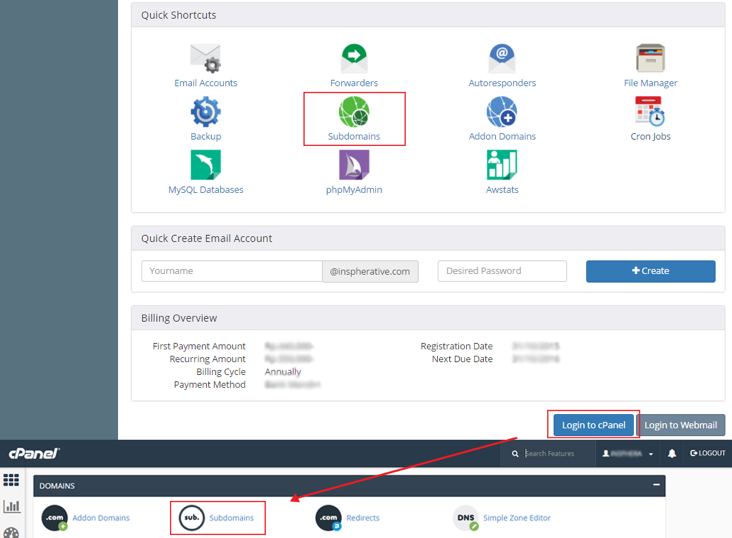The height and width of the screenshot is (538, 732).
Task: Click the Cron Jobs link text
Action: pyautogui.click(x=650, y=136)
